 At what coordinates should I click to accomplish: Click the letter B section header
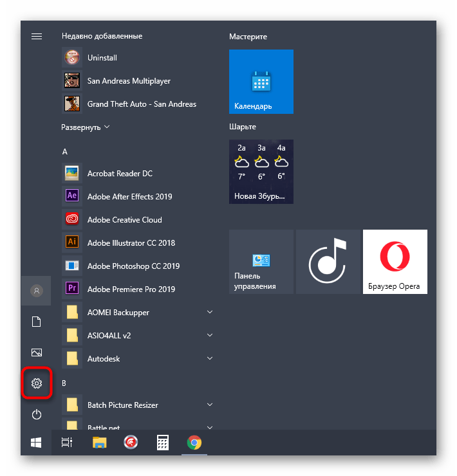64,383
